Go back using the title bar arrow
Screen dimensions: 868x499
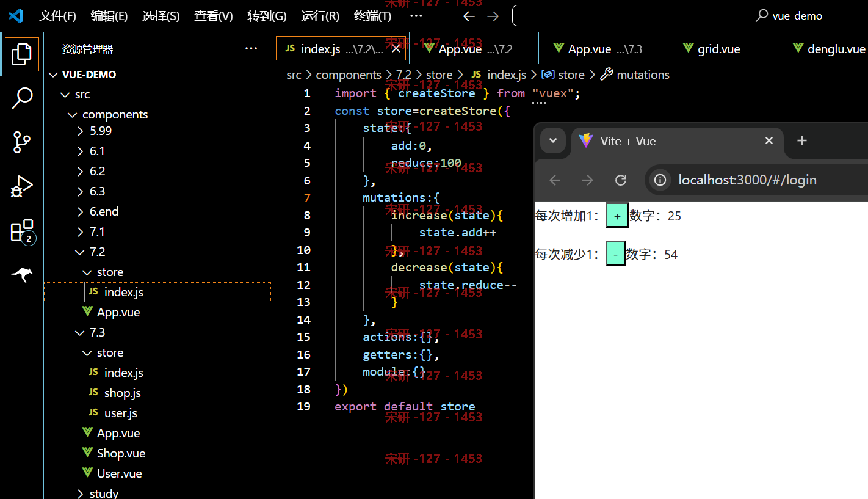pyautogui.click(x=469, y=16)
